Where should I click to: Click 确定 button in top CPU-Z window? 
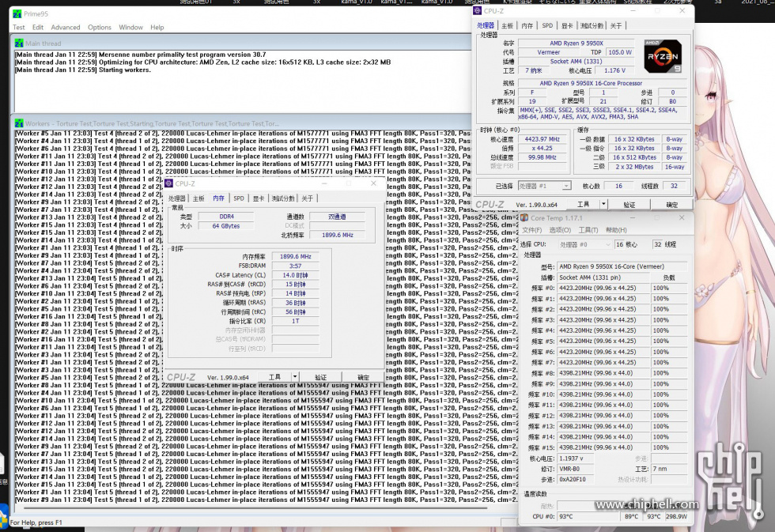tap(671, 204)
